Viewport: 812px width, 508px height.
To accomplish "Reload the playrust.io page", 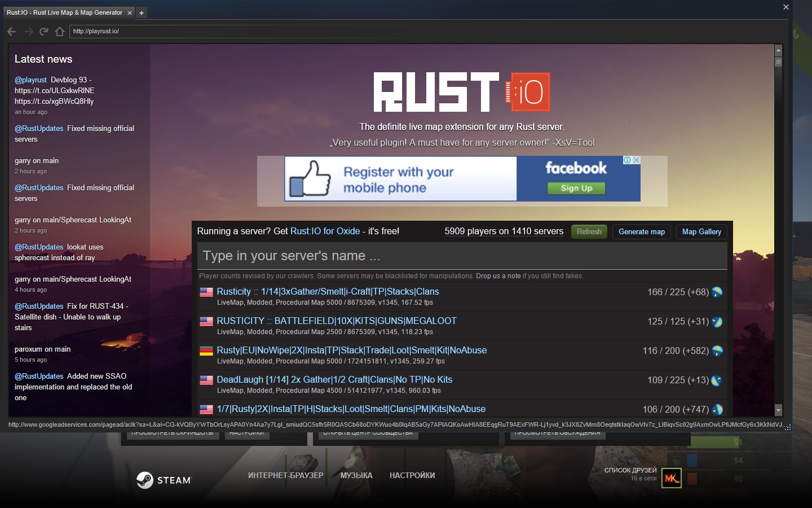I will coord(44,31).
